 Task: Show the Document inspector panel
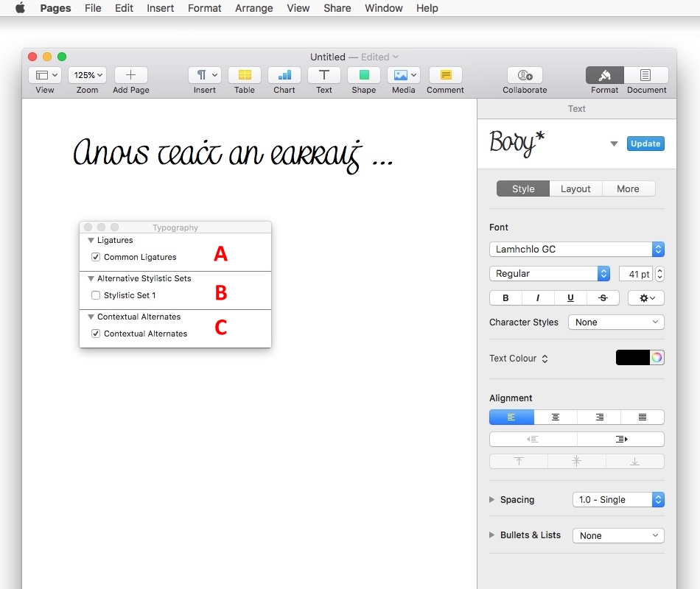pos(646,75)
